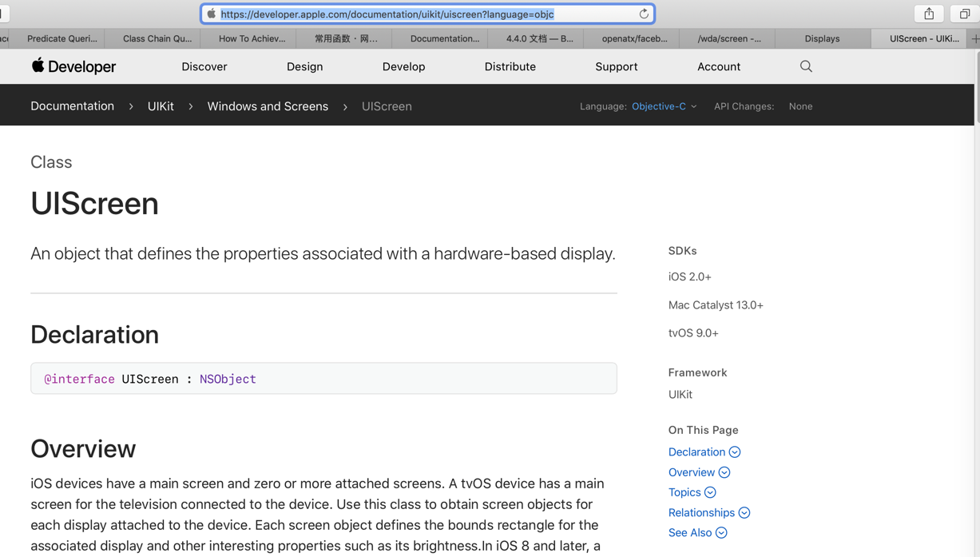The width and height of the screenshot is (980, 557).
Task: Switch to the 常用函数 tab
Action: [x=346, y=38]
